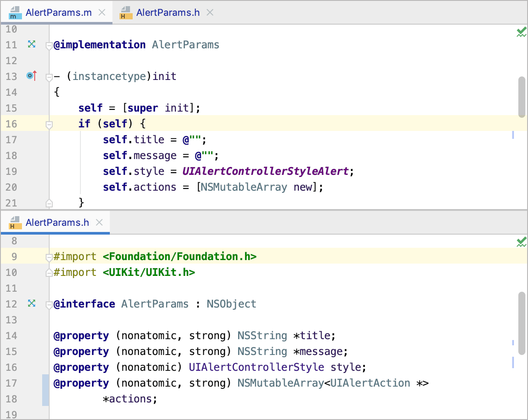Click the @implementation keyword
The width and height of the screenshot is (528, 420).
[100, 45]
